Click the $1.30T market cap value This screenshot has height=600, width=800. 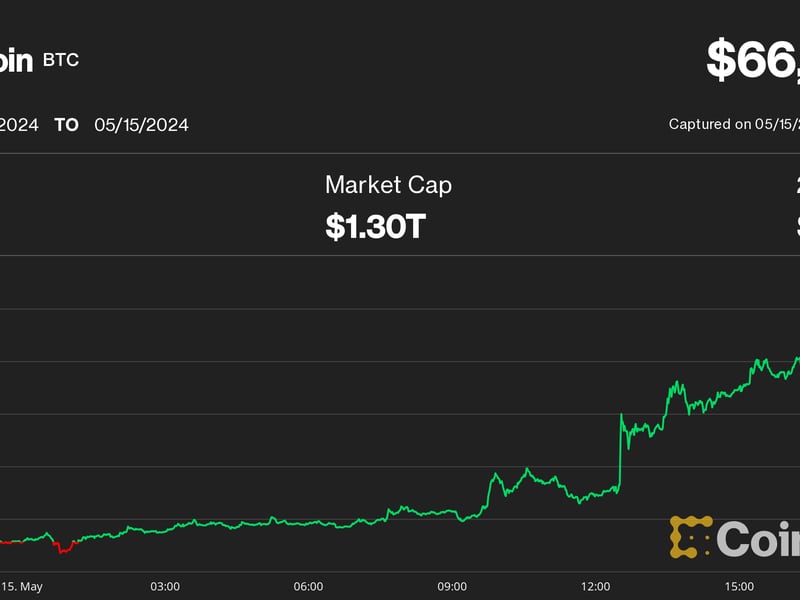375,226
